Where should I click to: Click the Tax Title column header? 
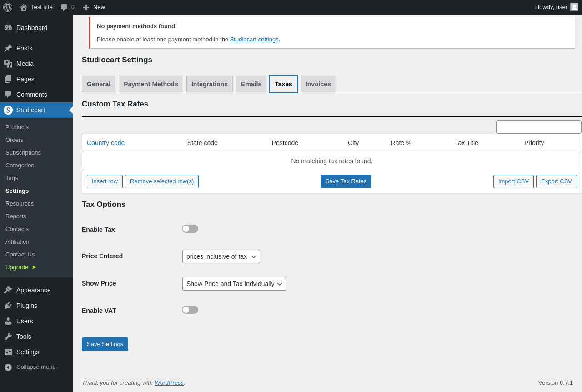[x=467, y=143]
